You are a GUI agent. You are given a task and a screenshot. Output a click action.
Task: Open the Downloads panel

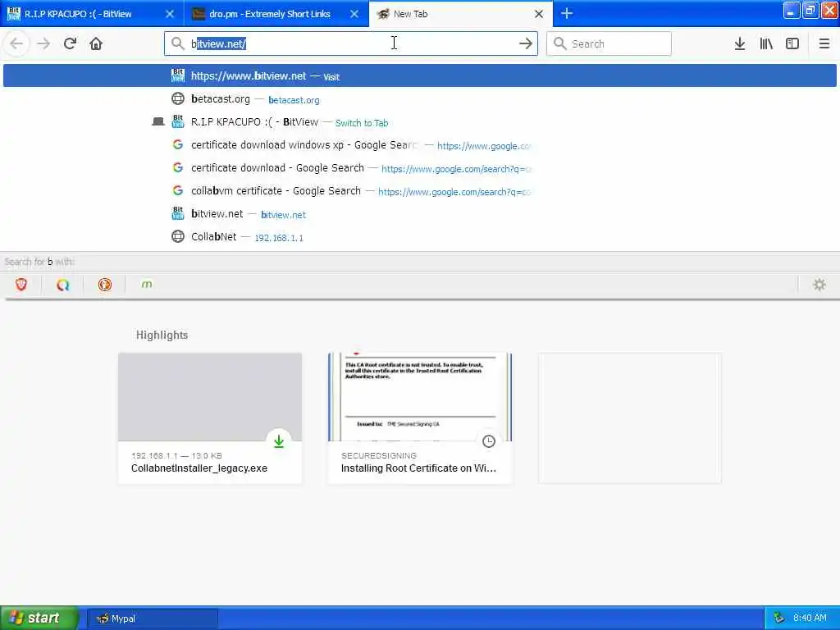point(740,43)
